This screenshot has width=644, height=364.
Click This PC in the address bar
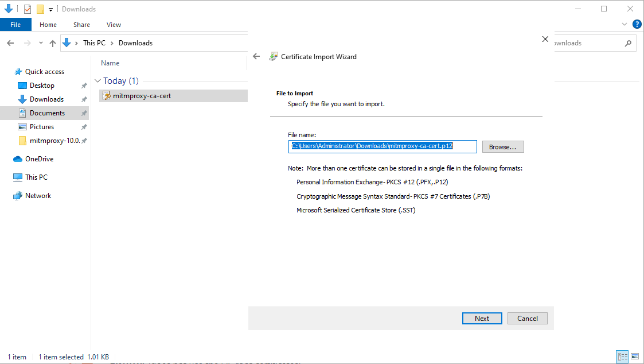point(94,43)
